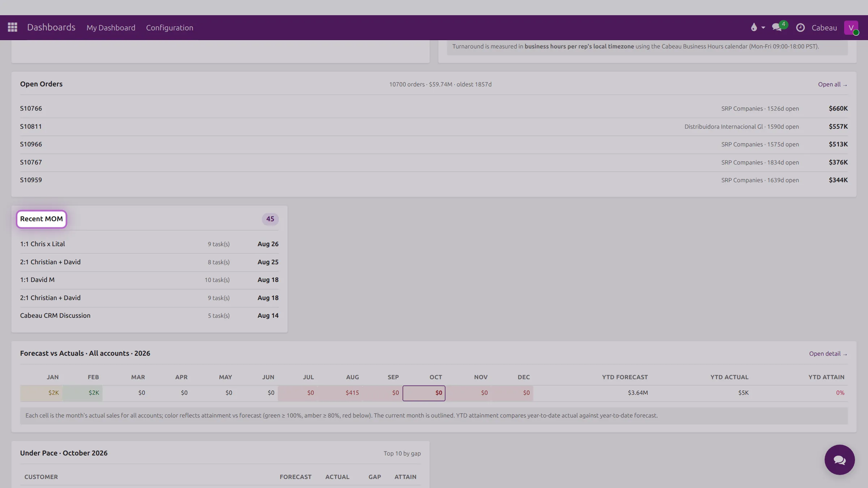Click the DEC $0 cell
The width and height of the screenshot is (868, 488).
(x=512, y=393)
